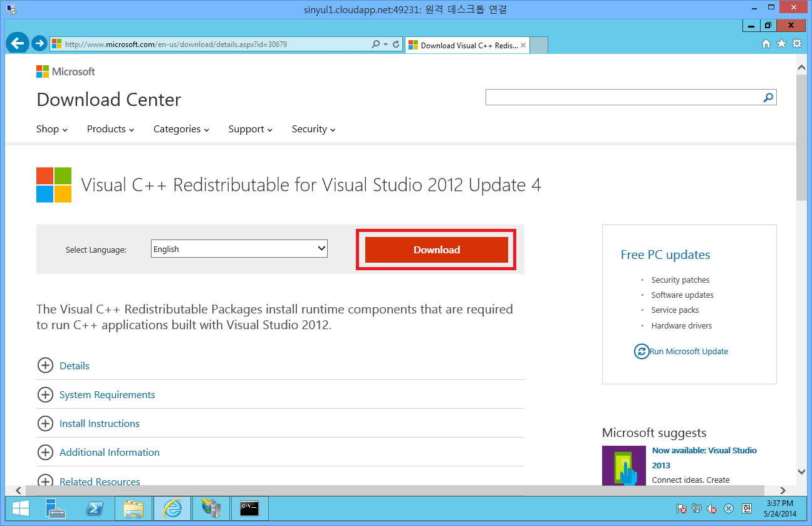Screen dimensions: 812x526
Task: Click the search magnifier in address bar
Action: point(375,45)
